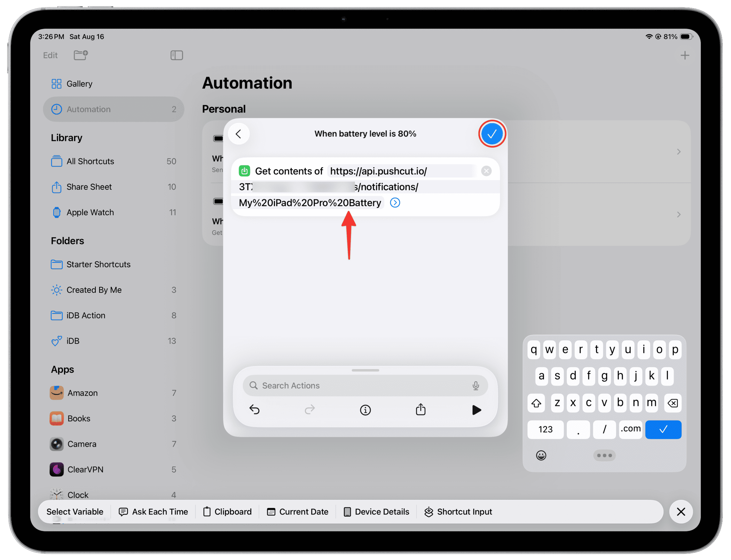731x560 pixels.
Task: Tap the battery indicator in status bar
Action: coord(686,37)
